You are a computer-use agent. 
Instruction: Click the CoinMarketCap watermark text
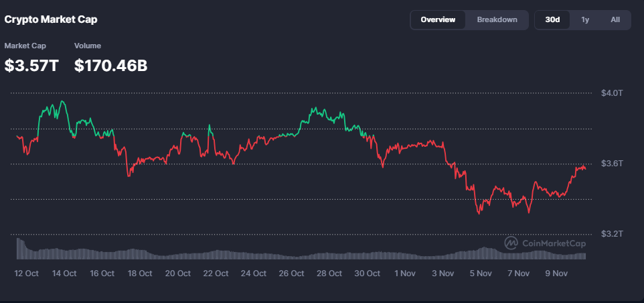click(x=554, y=243)
